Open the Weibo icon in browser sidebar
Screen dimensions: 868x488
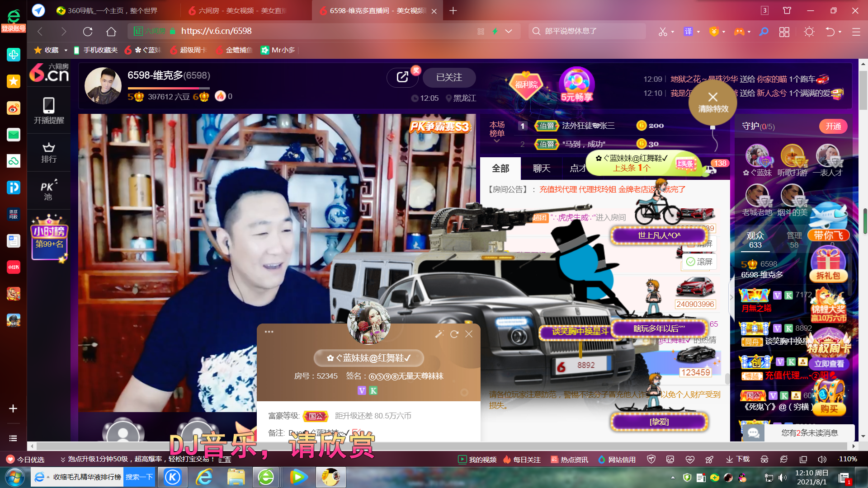coord(13,108)
